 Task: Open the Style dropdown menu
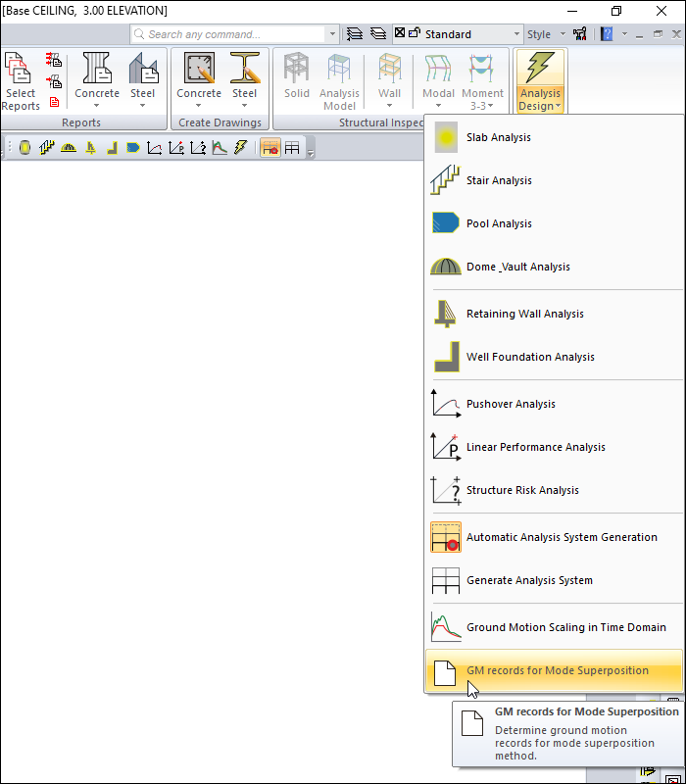coord(546,34)
